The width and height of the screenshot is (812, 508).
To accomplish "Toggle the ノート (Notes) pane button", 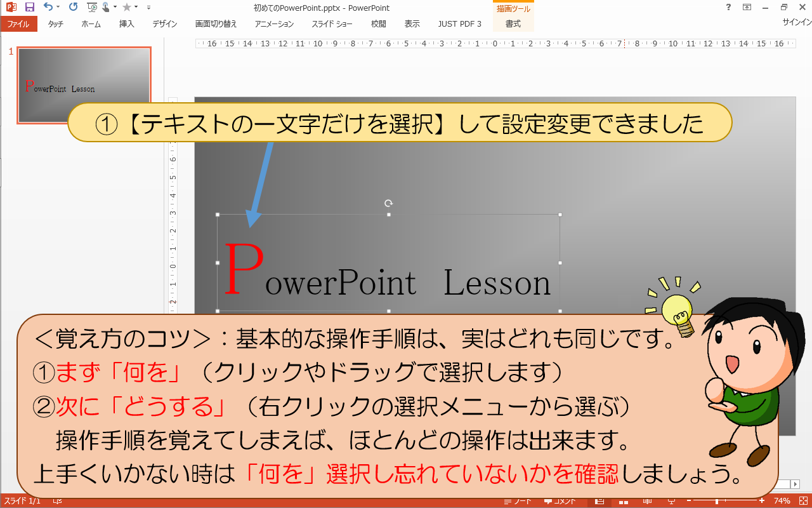I will coord(518,501).
